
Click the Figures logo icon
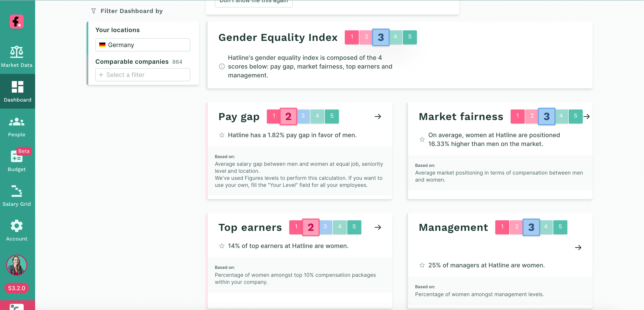coord(16,22)
